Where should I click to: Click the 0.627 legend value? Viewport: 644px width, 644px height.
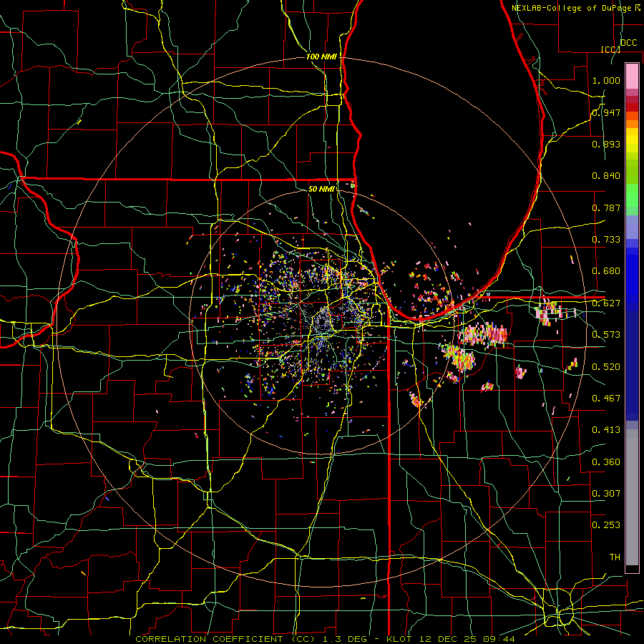(x=606, y=303)
